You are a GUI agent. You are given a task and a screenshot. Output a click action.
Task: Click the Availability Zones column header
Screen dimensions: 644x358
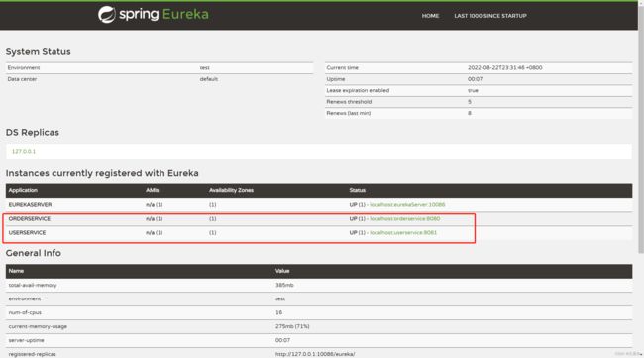[231, 190]
